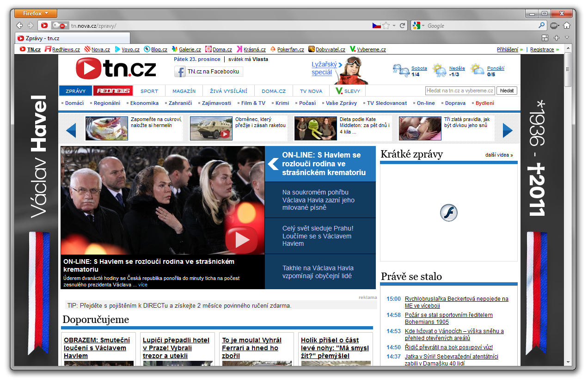Open the Krimi subcategory
Screen dimensions: 588x383
(282, 103)
